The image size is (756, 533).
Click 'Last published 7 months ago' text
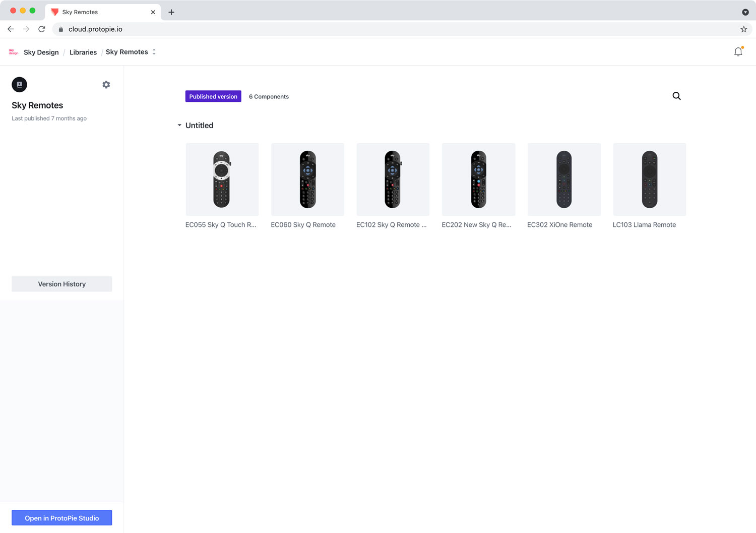tap(49, 119)
